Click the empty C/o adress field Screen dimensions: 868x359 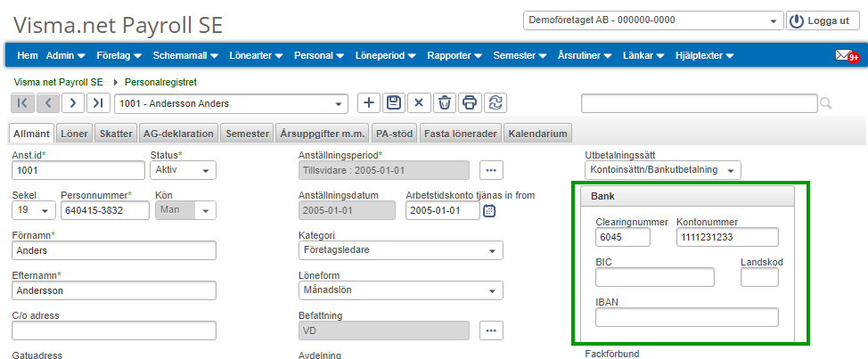(114, 330)
